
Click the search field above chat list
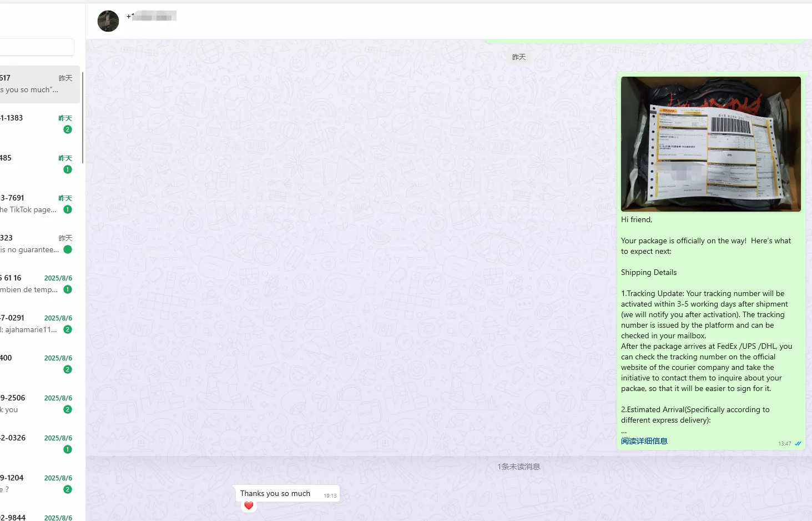point(37,47)
